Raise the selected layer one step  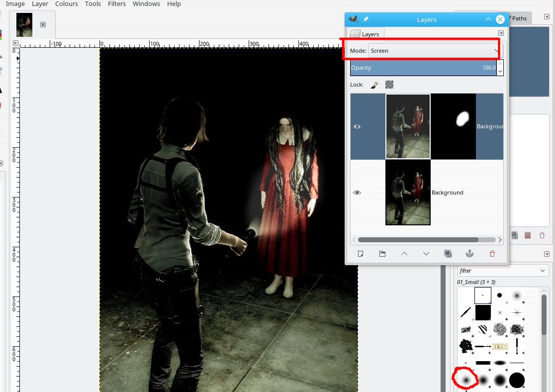pyautogui.click(x=404, y=254)
